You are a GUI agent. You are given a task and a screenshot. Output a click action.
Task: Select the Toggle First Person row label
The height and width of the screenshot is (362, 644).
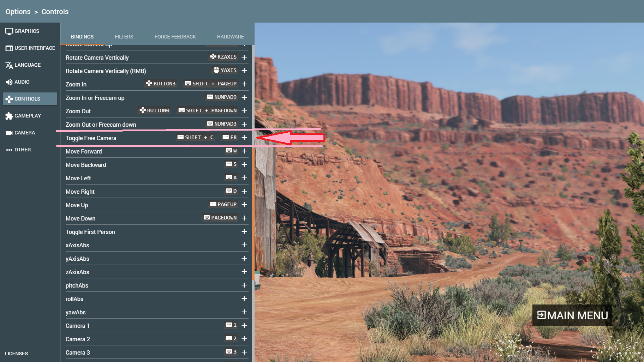click(90, 232)
